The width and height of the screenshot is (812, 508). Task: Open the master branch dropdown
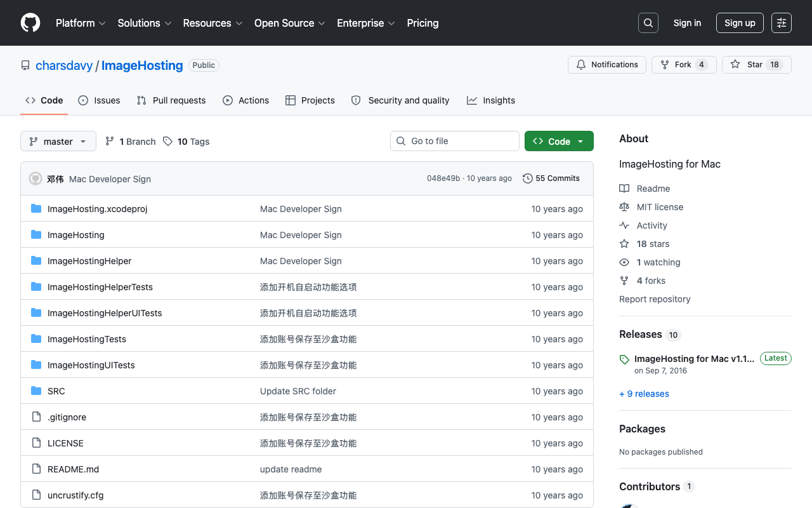pyautogui.click(x=58, y=141)
